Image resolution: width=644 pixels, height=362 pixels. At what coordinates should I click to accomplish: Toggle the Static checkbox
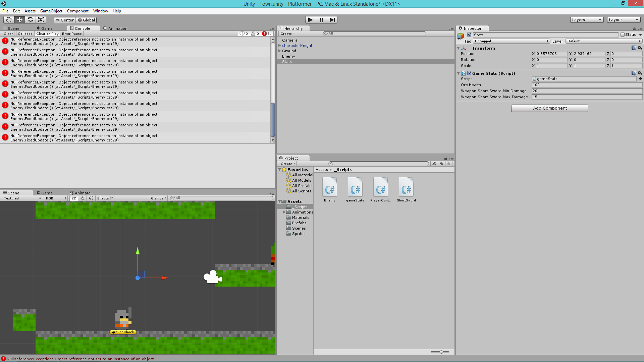[x=623, y=35]
